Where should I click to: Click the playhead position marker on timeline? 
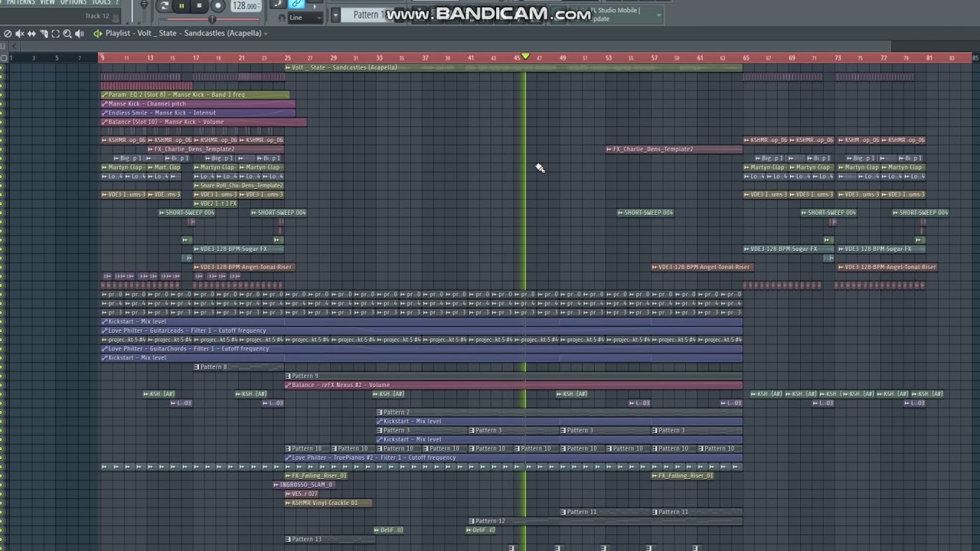coord(525,57)
